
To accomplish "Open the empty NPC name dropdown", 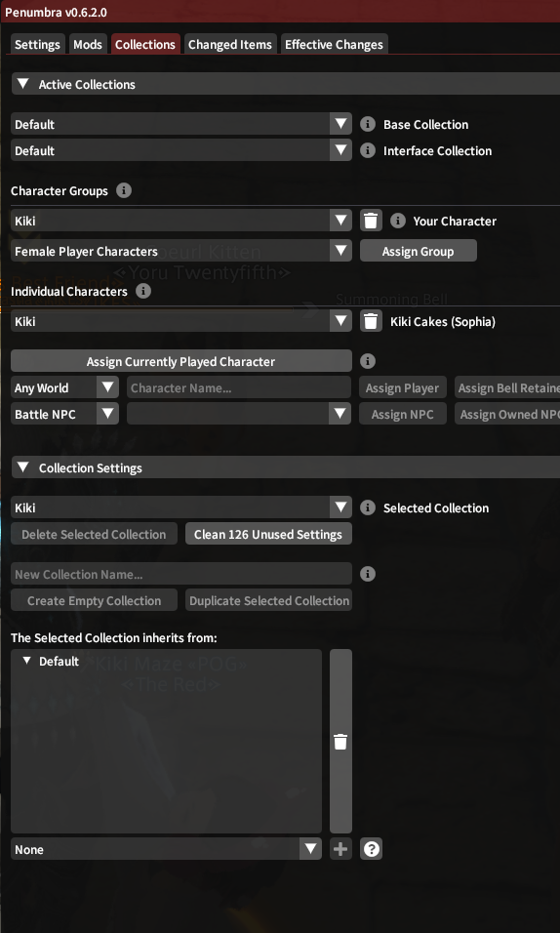I will pos(239,414).
